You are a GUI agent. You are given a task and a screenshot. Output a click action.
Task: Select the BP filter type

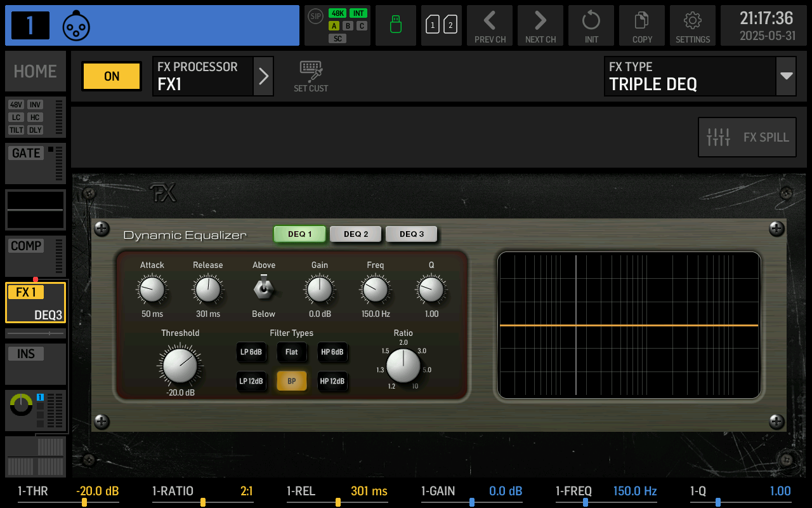[292, 381]
